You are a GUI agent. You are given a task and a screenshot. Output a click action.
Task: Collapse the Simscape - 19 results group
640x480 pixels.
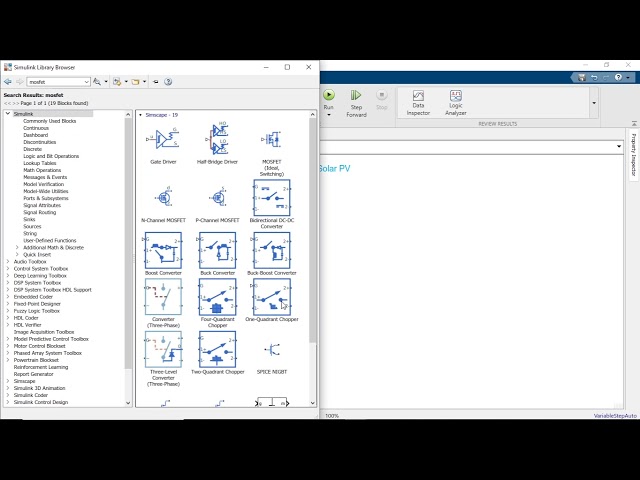pos(140,115)
